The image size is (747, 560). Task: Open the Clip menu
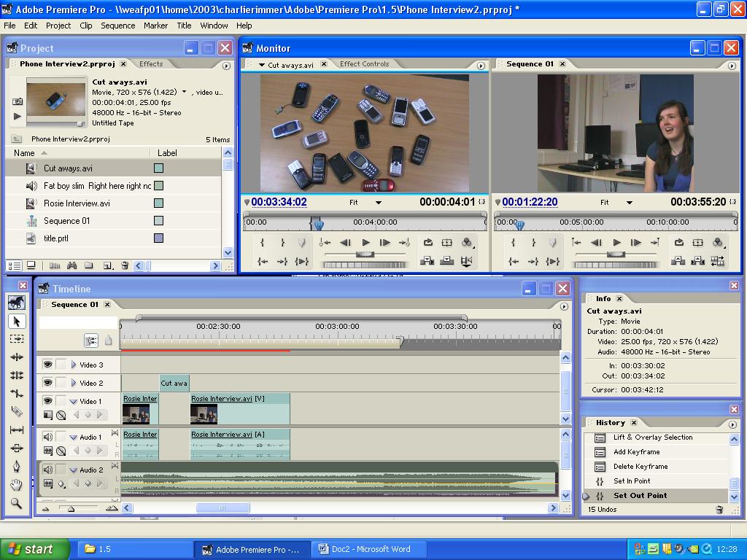point(86,26)
